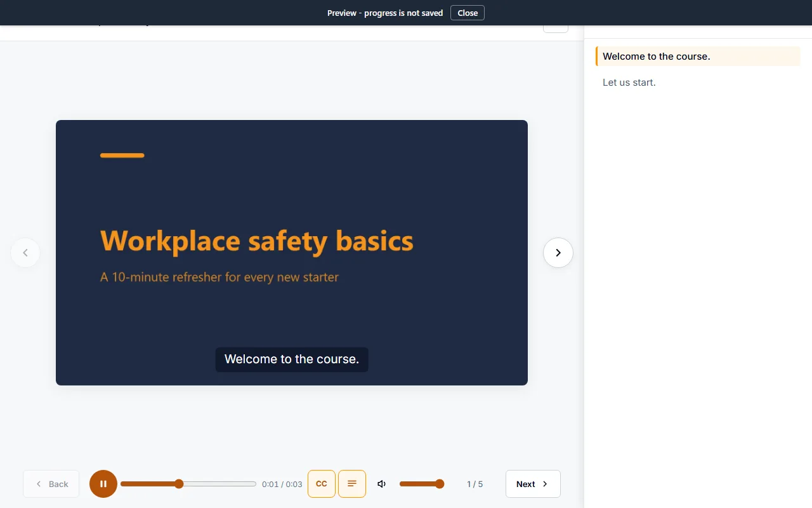
Task: Toggle closed captions with the CC button
Action: 322,484
